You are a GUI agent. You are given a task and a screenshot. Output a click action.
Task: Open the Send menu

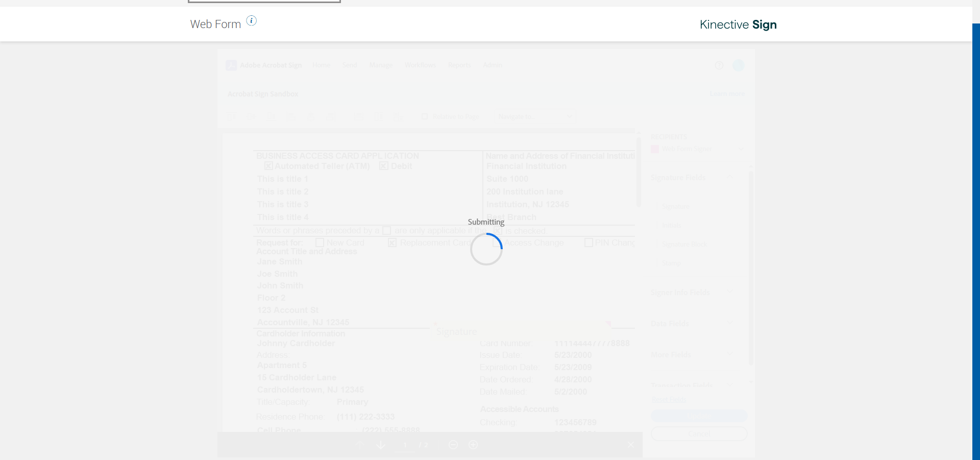pos(350,65)
